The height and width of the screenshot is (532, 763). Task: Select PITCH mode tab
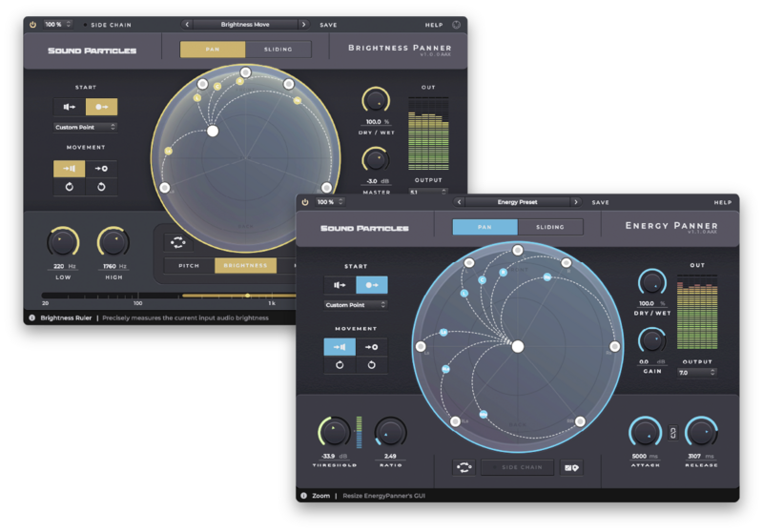(x=189, y=265)
